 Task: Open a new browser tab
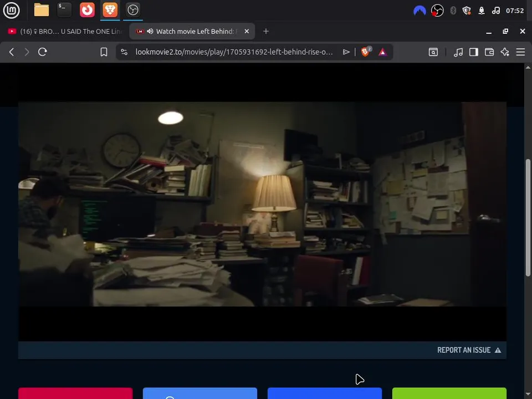(266, 31)
